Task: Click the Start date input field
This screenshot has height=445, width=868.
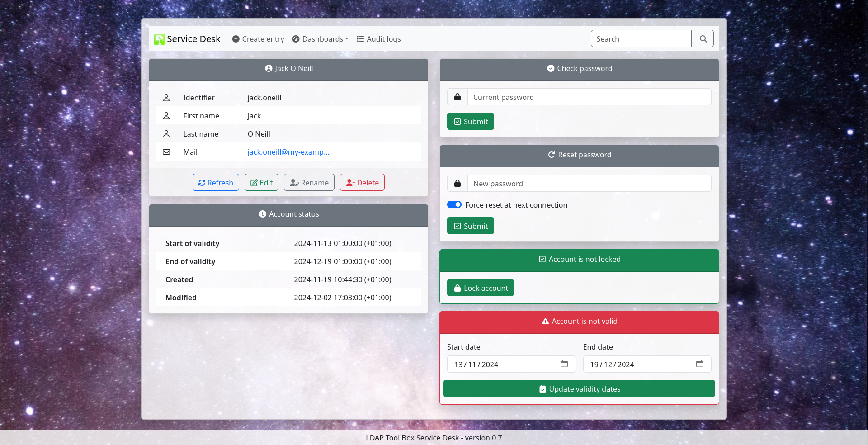Action: click(x=511, y=365)
